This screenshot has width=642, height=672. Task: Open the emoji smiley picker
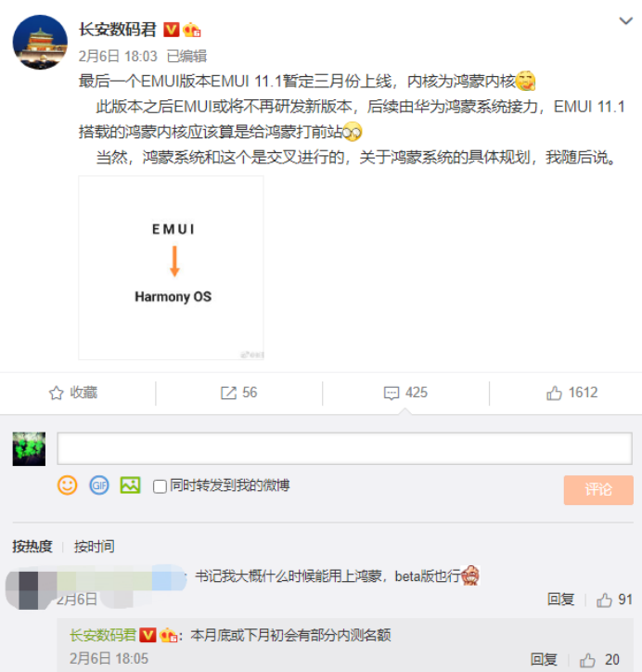(x=67, y=485)
